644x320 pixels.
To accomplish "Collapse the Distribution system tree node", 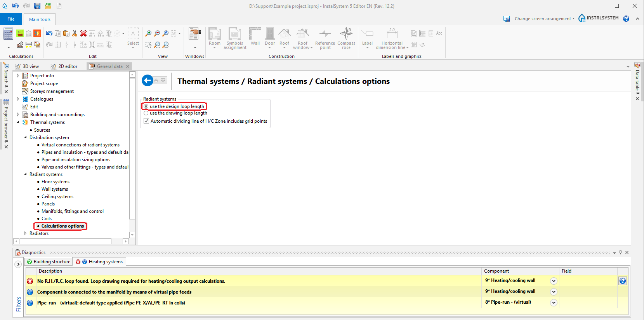I will (26, 137).
